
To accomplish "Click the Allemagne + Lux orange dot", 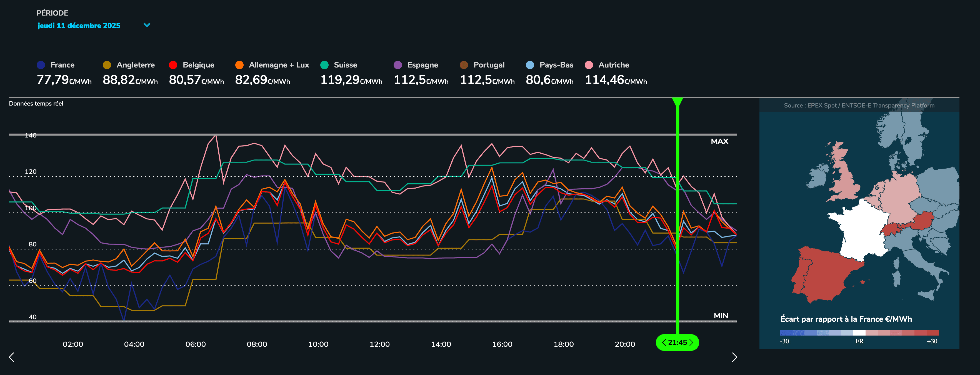I will [x=239, y=65].
